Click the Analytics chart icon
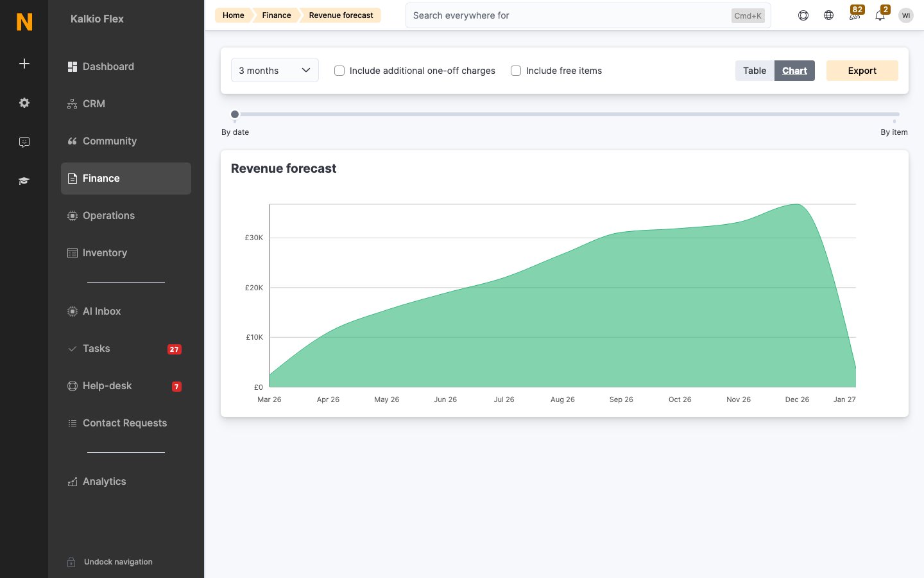 73,482
